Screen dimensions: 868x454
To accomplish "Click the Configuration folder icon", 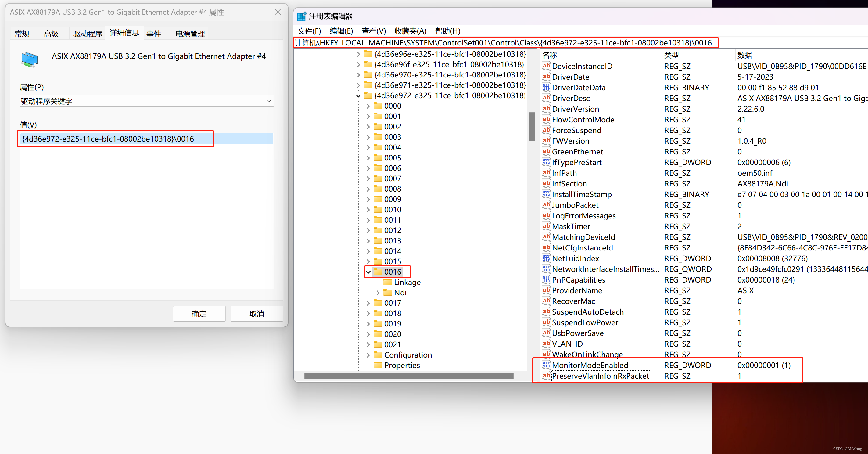I will click(x=378, y=355).
